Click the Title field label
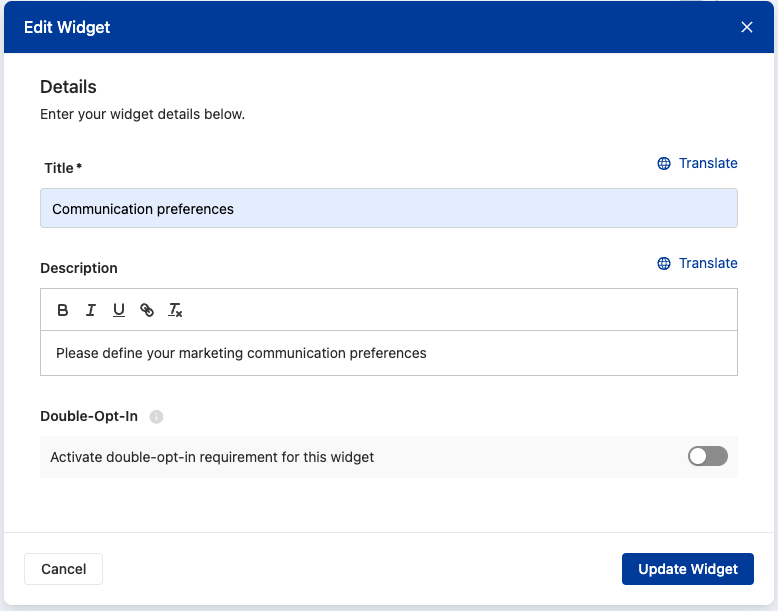The width and height of the screenshot is (778, 611). pyautogui.click(x=60, y=168)
